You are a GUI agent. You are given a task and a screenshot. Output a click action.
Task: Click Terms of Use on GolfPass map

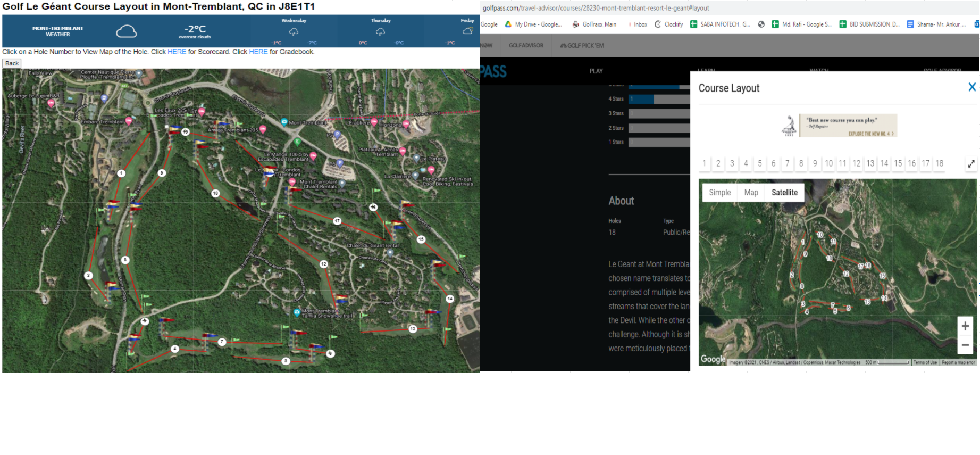925,362
